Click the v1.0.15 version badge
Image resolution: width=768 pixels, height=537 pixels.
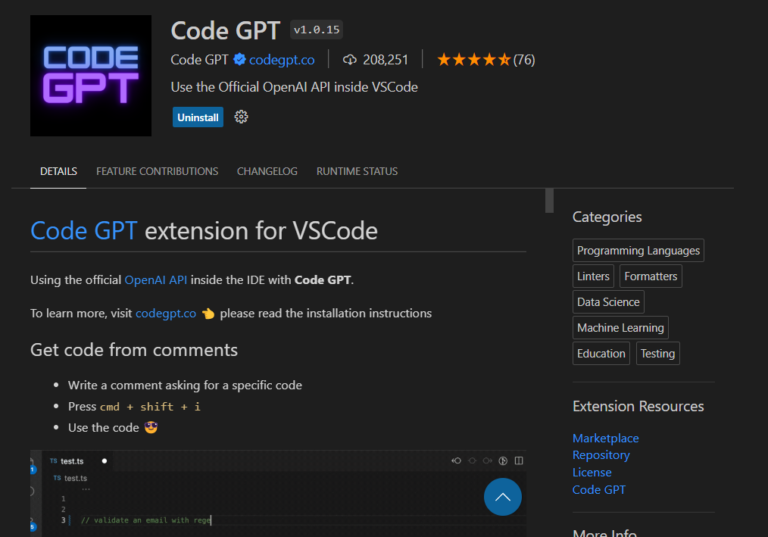[316, 30]
